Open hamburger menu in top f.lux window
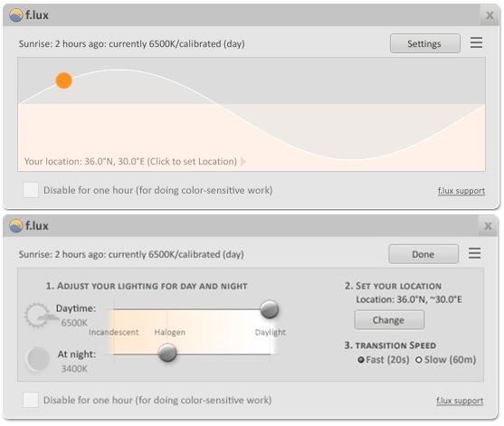The height and width of the screenshot is (426, 504). pos(476,43)
